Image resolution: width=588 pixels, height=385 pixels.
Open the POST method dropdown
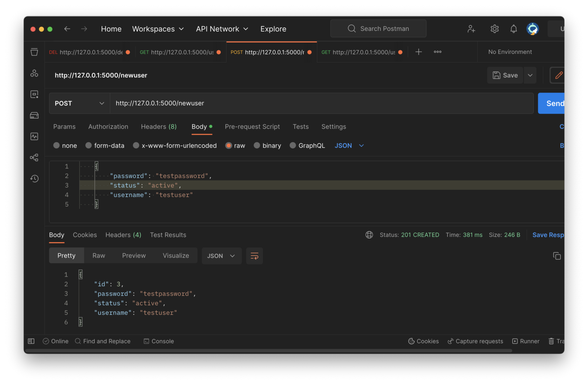click(x=80, y=103)
